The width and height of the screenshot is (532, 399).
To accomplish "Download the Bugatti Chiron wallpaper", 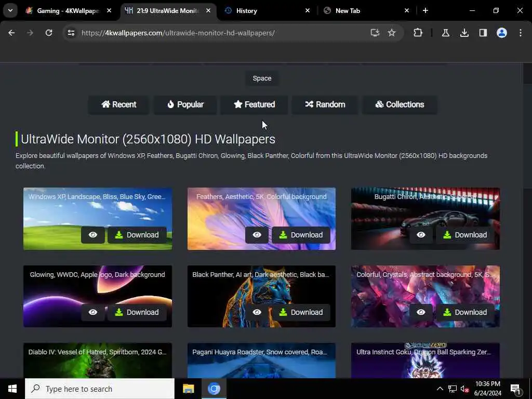I will coord(465,235).
